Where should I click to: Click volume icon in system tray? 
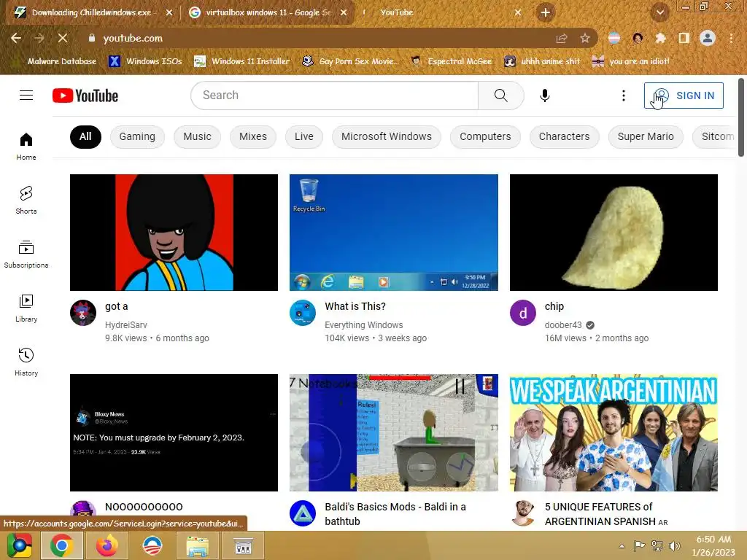pos(675,545)
